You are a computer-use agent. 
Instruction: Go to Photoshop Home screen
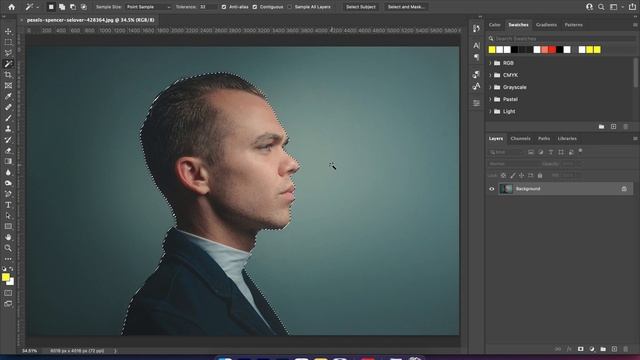point(11,7)
